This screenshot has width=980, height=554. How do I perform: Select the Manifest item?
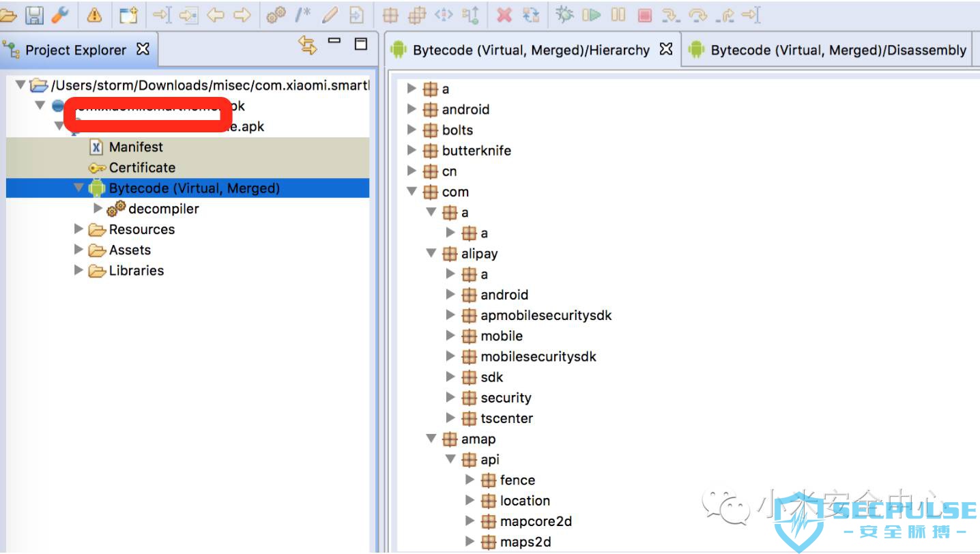(136, 147)
